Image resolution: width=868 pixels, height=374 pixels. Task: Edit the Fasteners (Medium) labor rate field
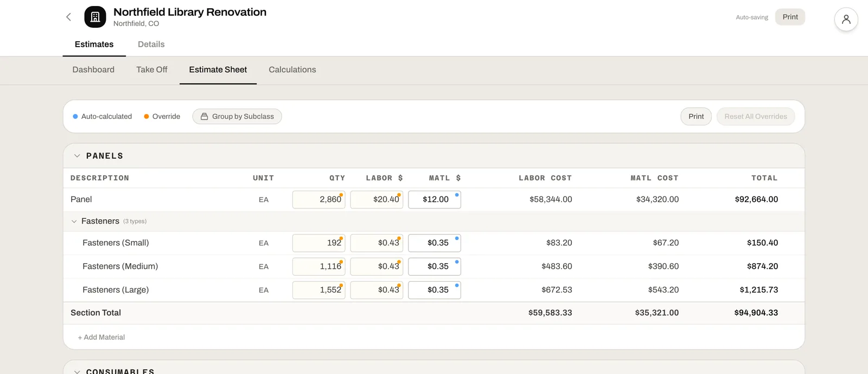click(x=376, y=267)
